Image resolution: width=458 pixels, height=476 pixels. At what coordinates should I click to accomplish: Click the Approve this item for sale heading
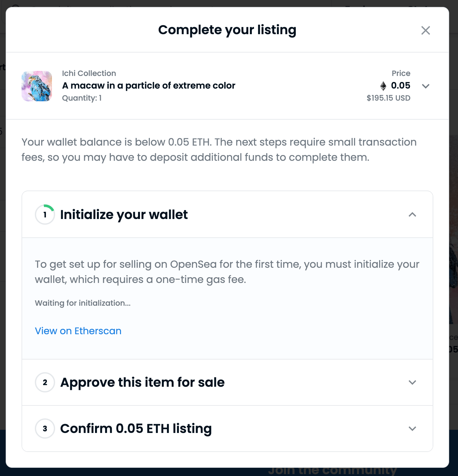[x=143, y=382]
